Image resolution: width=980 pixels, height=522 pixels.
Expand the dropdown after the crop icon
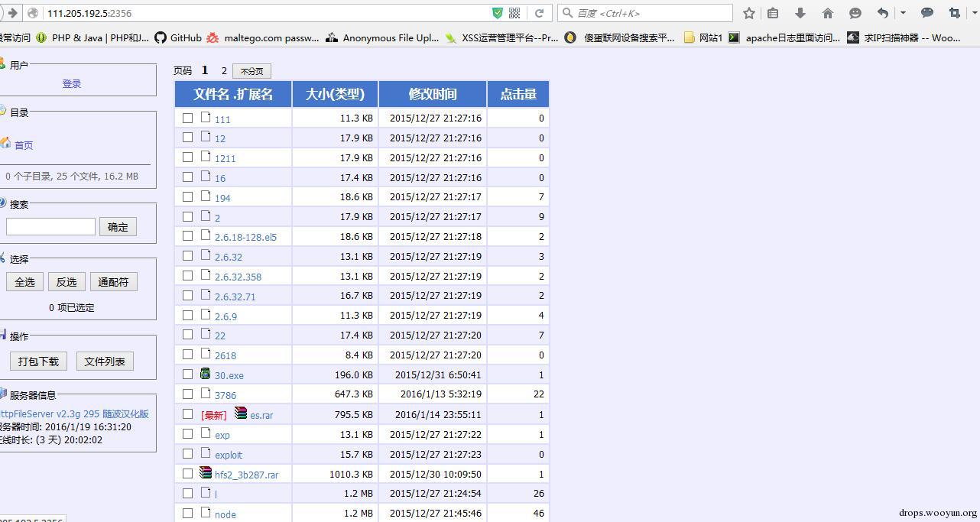[x=972, y=13]
